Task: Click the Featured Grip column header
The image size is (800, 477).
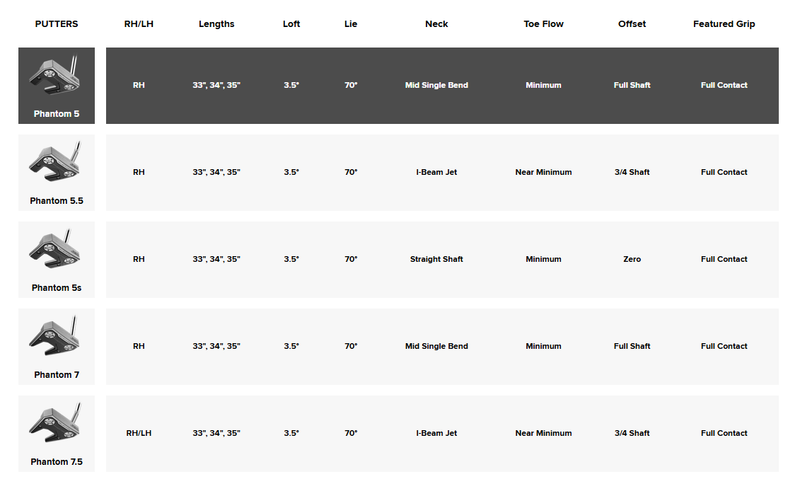Action: (724, 24)
